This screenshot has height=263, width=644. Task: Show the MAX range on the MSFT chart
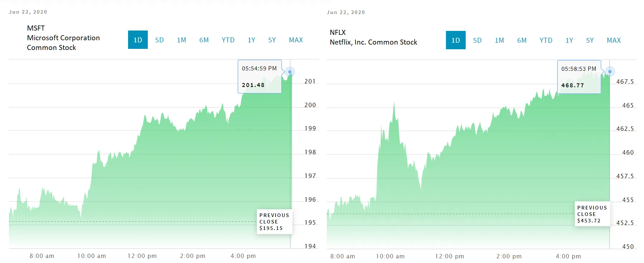296,40
